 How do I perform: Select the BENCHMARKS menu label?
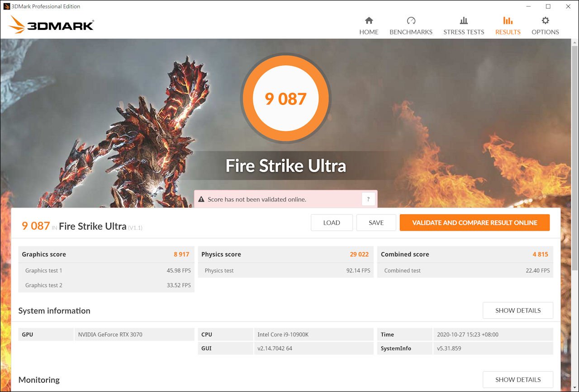[411, 32]
